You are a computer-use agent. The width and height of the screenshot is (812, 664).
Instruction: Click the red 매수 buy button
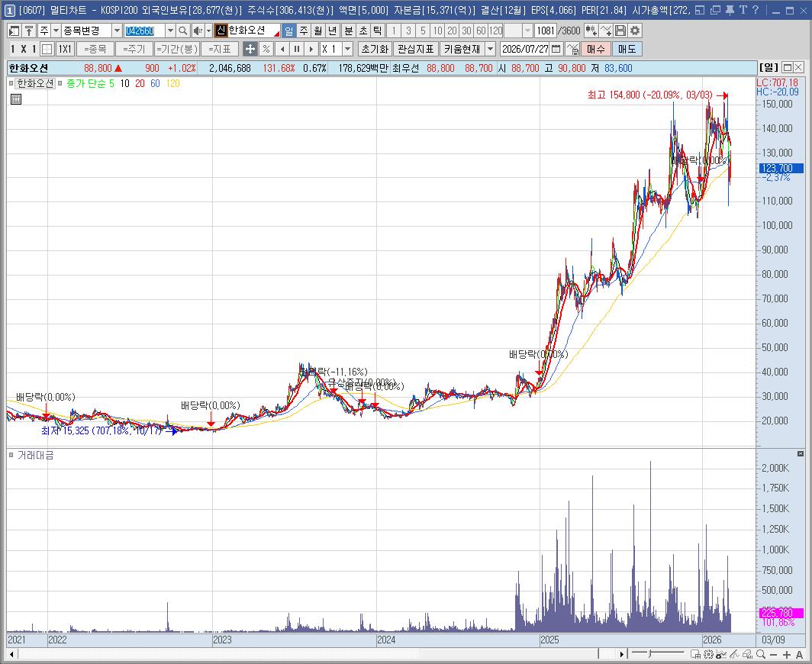595,49
